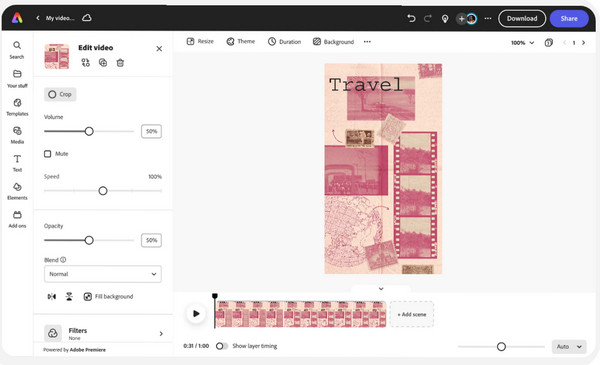Check cloud sync status icon
The width and height of the screenshot is (600, 365).
[87, 18]
